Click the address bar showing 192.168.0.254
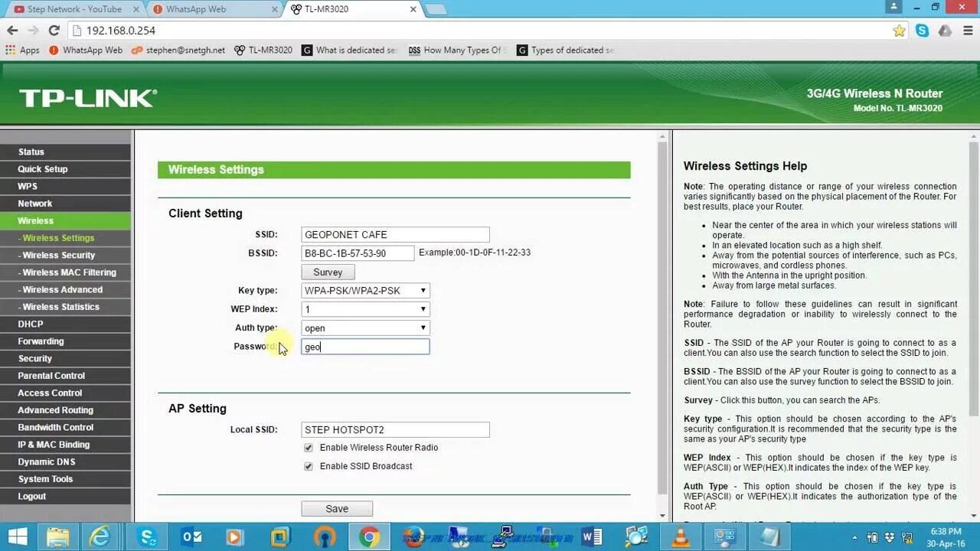This screenshot has height=551, width=980. point(482,31)
